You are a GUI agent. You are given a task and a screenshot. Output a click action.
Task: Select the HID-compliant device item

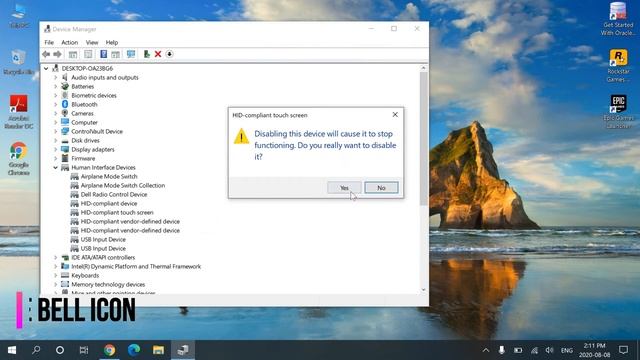109,203
